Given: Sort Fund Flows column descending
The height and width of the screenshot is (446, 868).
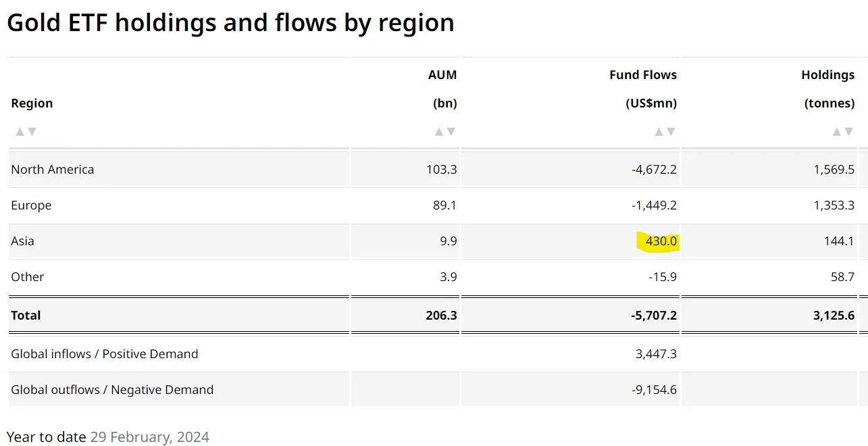Looking at the screenshot, I should pos(671,132).
